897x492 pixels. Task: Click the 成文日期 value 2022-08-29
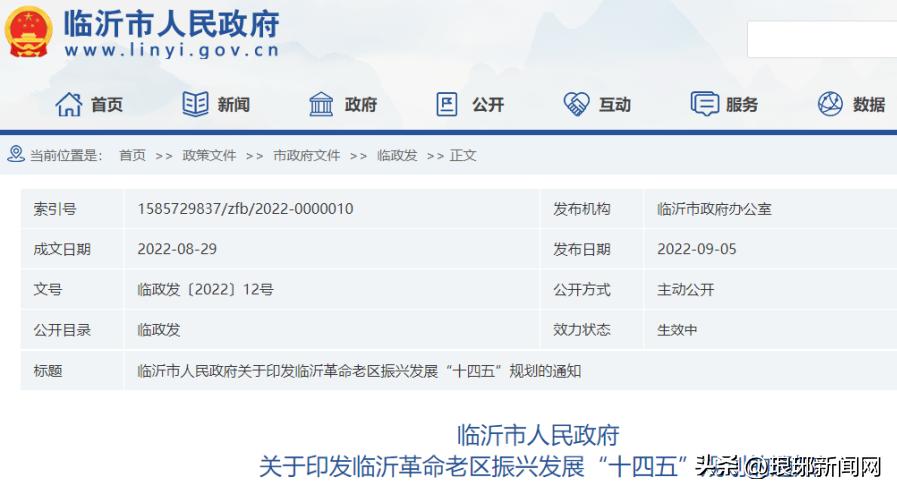pyautogui.click(x=177, y=249)
